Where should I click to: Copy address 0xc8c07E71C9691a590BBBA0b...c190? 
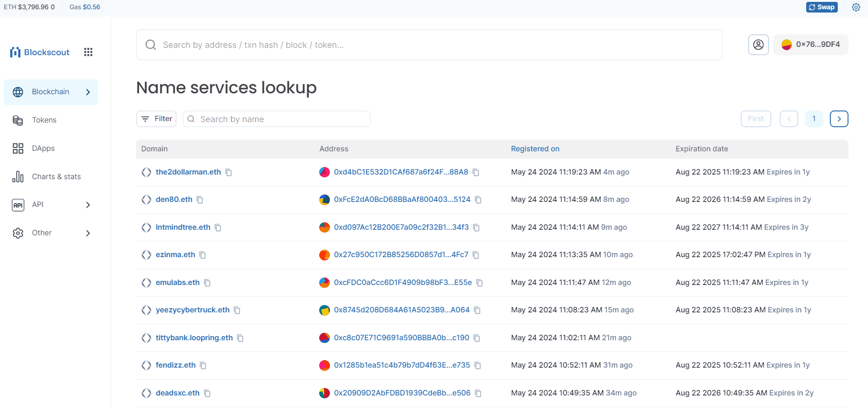[477, 338]
